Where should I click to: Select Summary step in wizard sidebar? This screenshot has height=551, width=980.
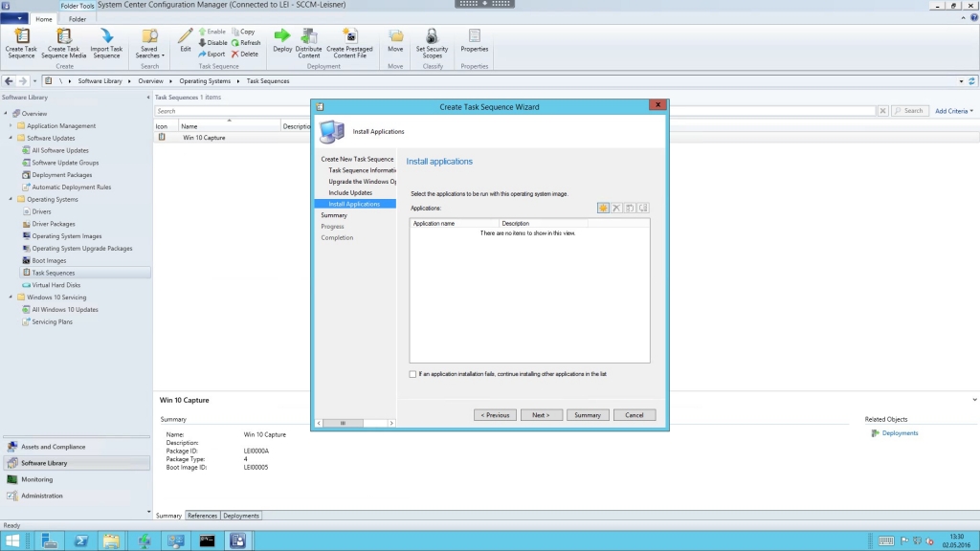point(334,215)
